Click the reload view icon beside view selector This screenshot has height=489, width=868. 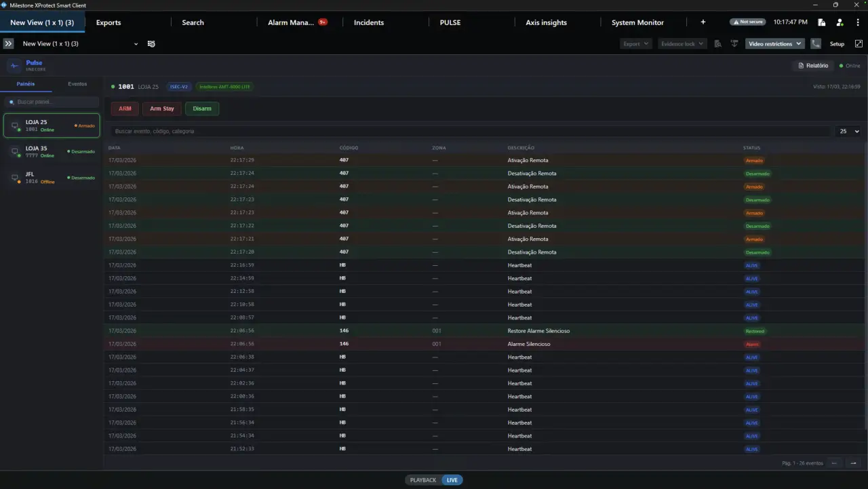pos(151,43)
